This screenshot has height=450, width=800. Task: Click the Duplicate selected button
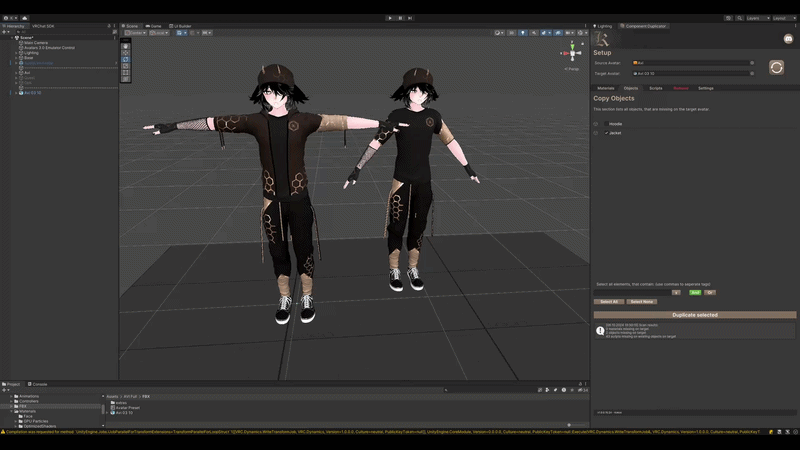694,315
